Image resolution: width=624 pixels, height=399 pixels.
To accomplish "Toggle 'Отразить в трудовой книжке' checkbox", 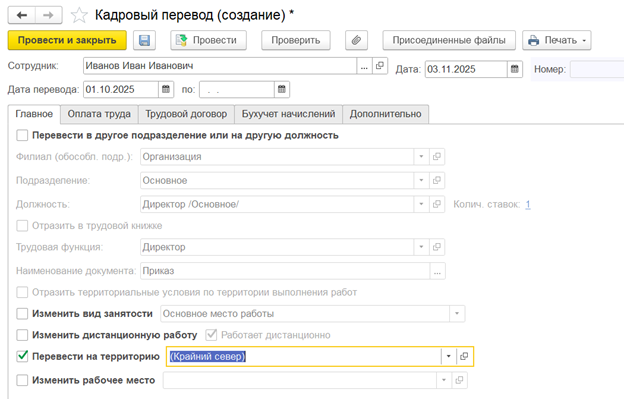I will pos(22,226).
